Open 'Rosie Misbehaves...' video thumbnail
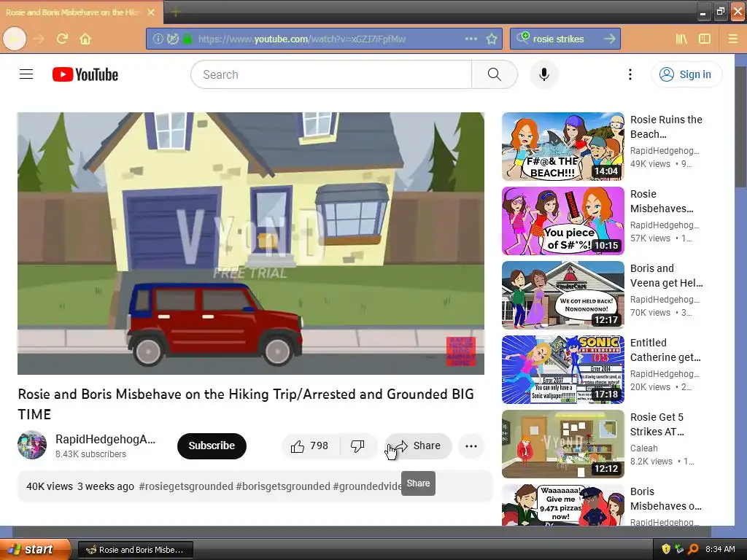This screenshot has width=747, height=560. (562, 221)
